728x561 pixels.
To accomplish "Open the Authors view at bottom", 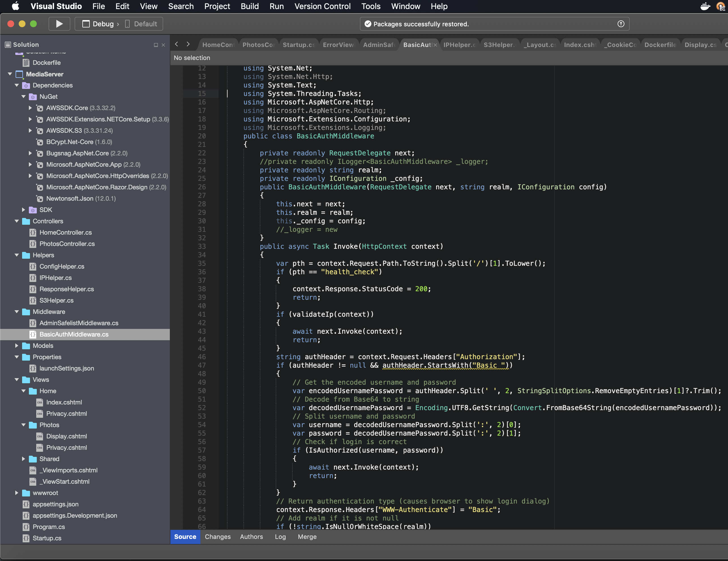I will [251, 537].
